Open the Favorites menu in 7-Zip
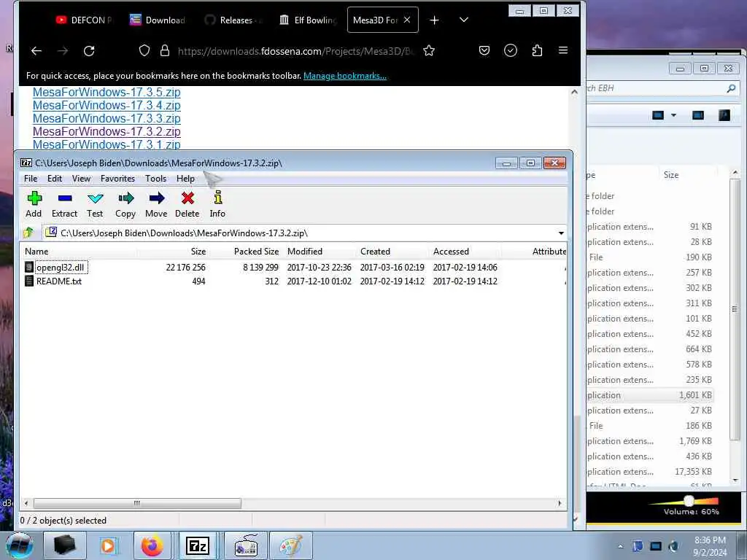 click(x=117, y=179)
